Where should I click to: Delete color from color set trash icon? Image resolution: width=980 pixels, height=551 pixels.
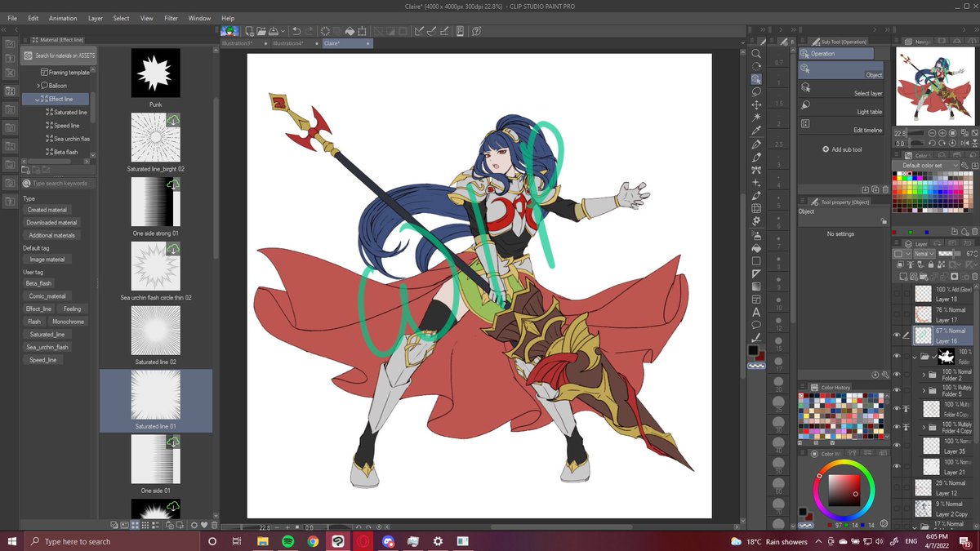(x=974, y=232)
